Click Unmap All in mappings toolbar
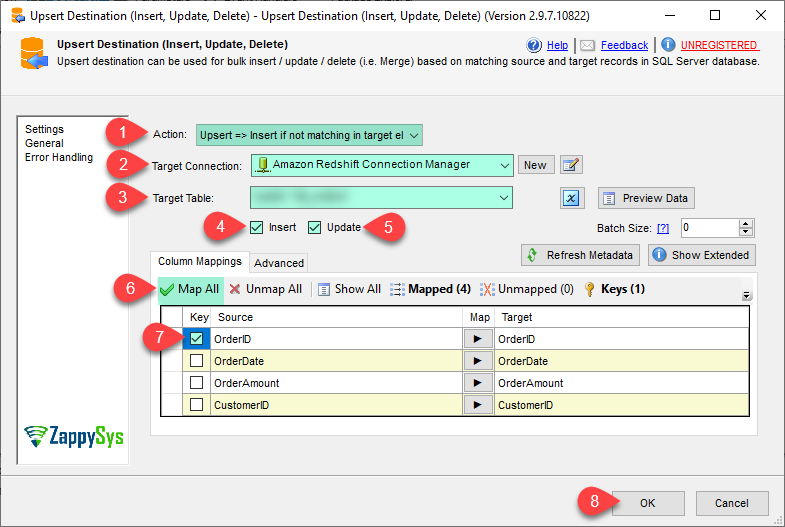This screenshot has width=785, height=527. point(265,289)
